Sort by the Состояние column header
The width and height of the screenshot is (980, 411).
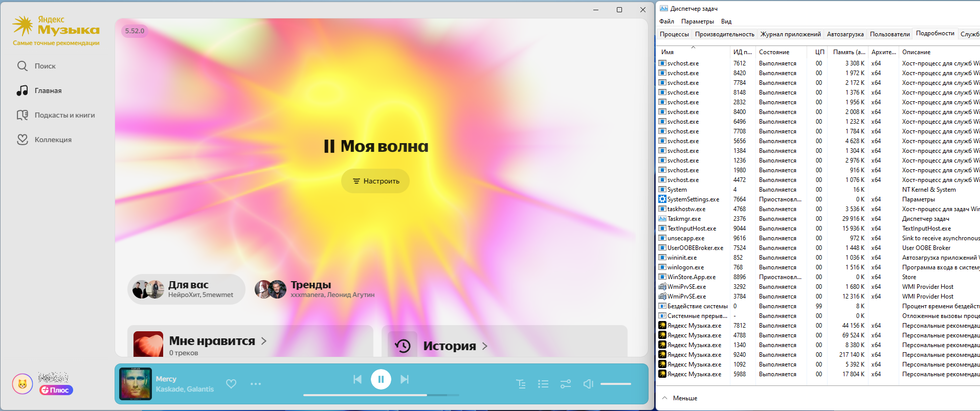point(781,52)
